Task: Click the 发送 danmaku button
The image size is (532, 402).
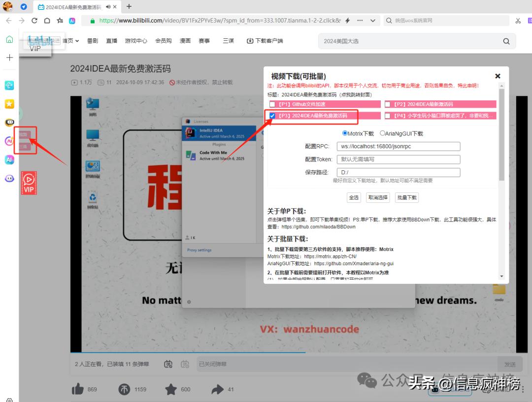Action: pyautogui.click(x=510, y=365)
